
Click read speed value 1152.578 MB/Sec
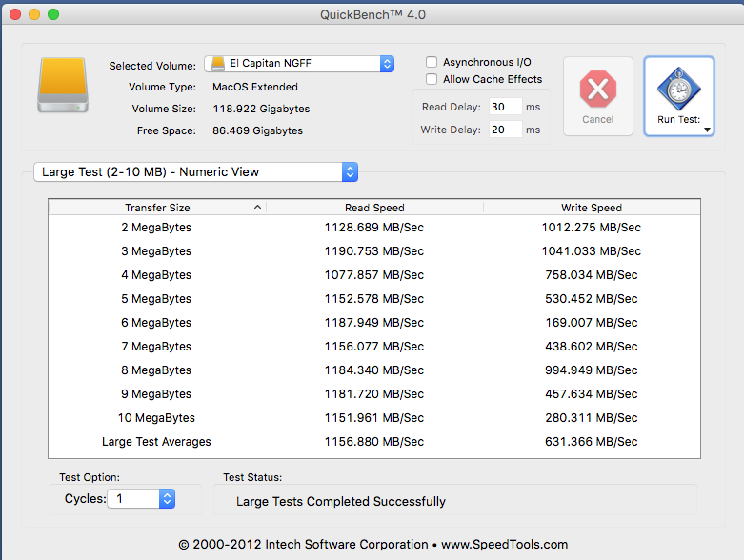pos(373,299)
